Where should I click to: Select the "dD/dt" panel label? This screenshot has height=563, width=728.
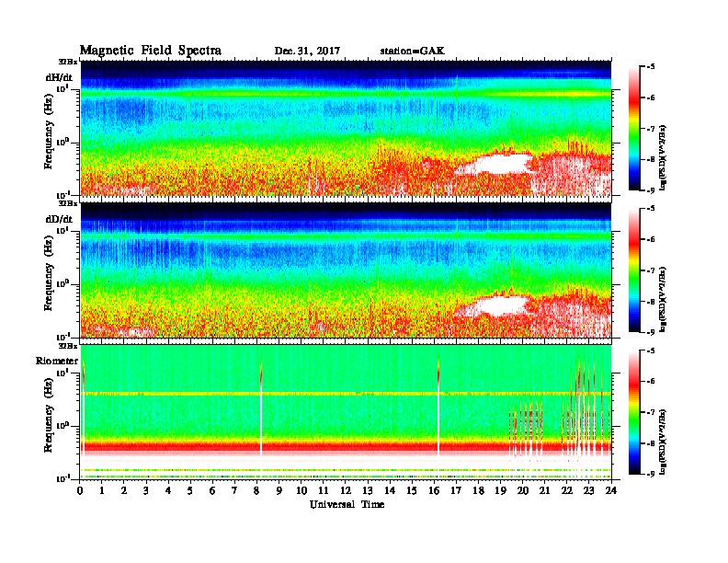59,219
